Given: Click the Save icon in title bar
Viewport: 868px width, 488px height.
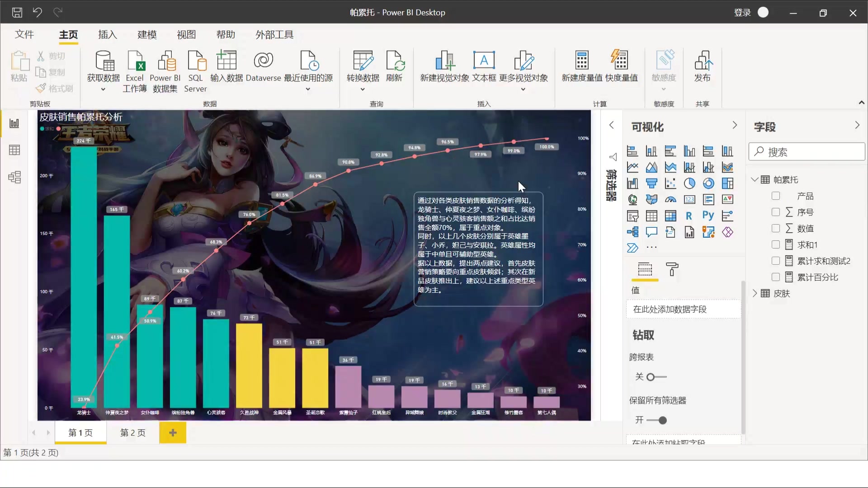Looking at the screenshot, I should click(x=17, y=12).
